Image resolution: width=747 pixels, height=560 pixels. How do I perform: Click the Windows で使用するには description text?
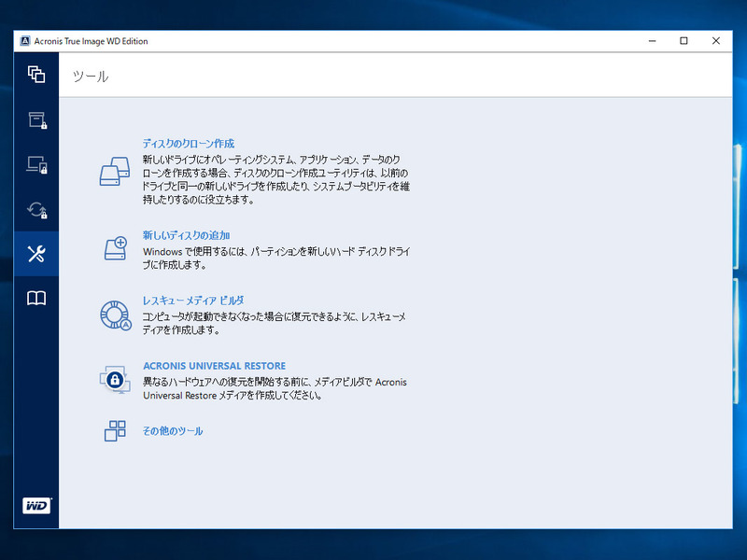click(x=276, y=259)
